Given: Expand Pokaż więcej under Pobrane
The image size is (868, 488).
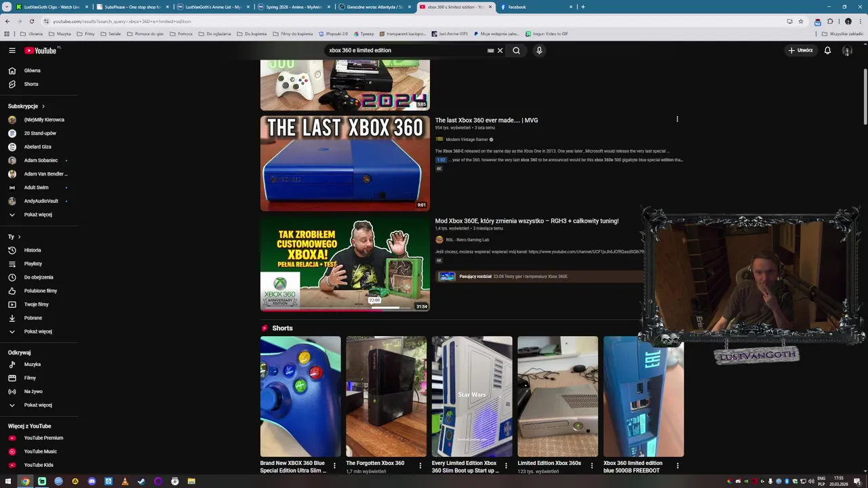Looking at the screenshot, I should pyautogui.click(x=39, y=331).
